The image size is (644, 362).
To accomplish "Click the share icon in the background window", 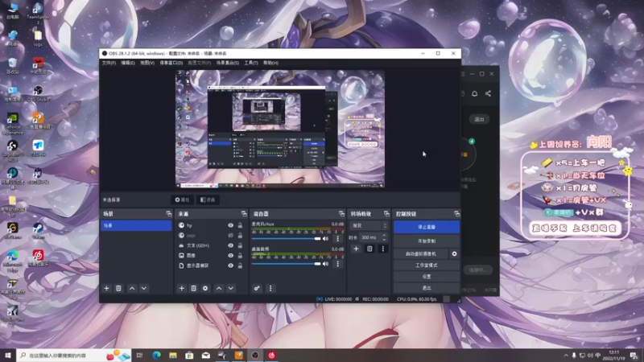I will tap(488, 93).
